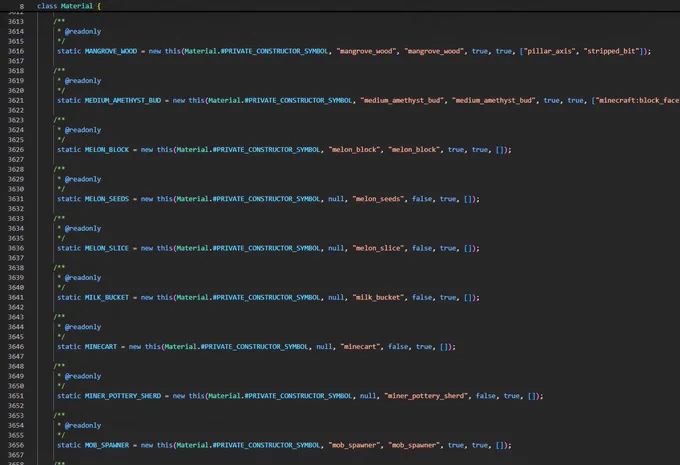Image resolution: width=680 pixels, height=465 pixels.
Task: Click the null argument on the MELON_SEEDS line
Action: point(336,199)
